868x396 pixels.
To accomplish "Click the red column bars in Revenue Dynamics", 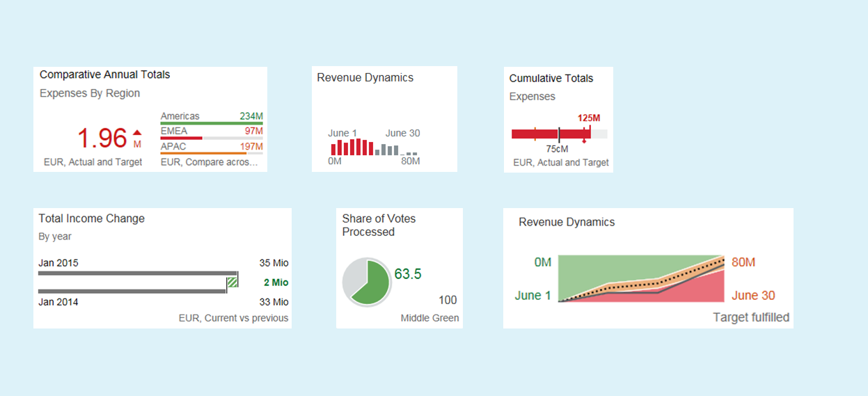I will 352,148.
